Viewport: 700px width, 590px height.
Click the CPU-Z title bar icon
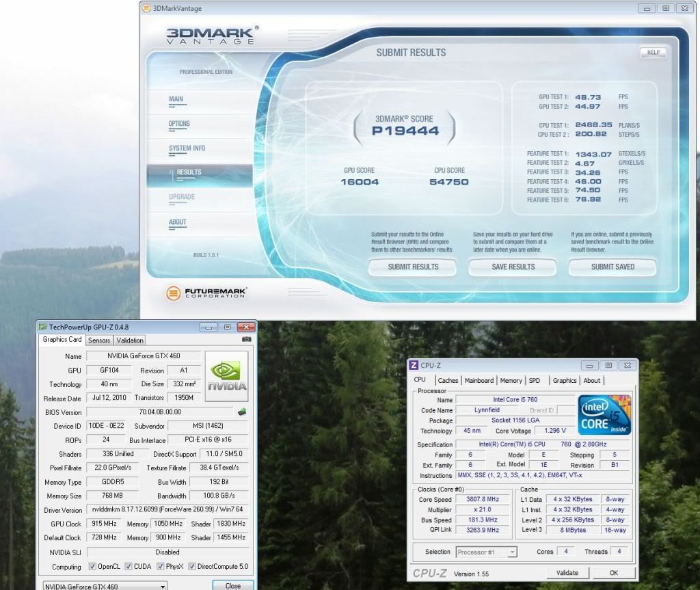point(414,365)
